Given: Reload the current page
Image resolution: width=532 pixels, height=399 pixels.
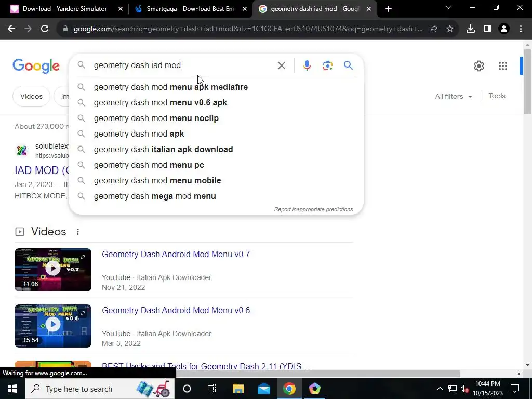Looking at the screenshot, I should click(45, 29).
